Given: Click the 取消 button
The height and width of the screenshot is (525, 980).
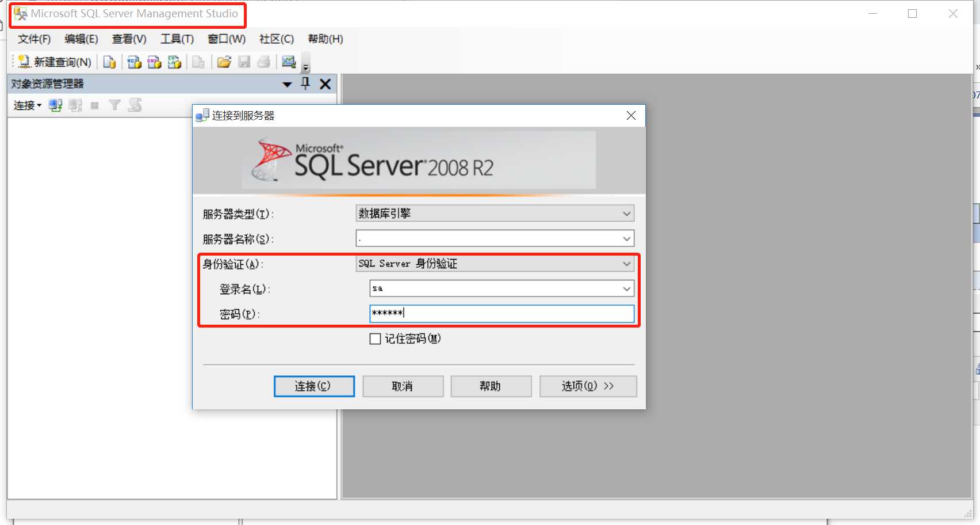Looking at the screenshot, I should pos(403,386).
